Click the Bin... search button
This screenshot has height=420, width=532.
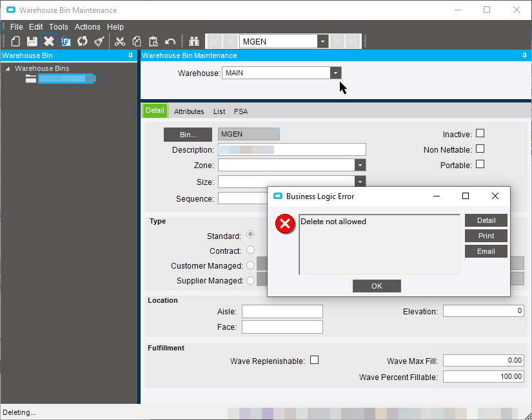(188, 135)
